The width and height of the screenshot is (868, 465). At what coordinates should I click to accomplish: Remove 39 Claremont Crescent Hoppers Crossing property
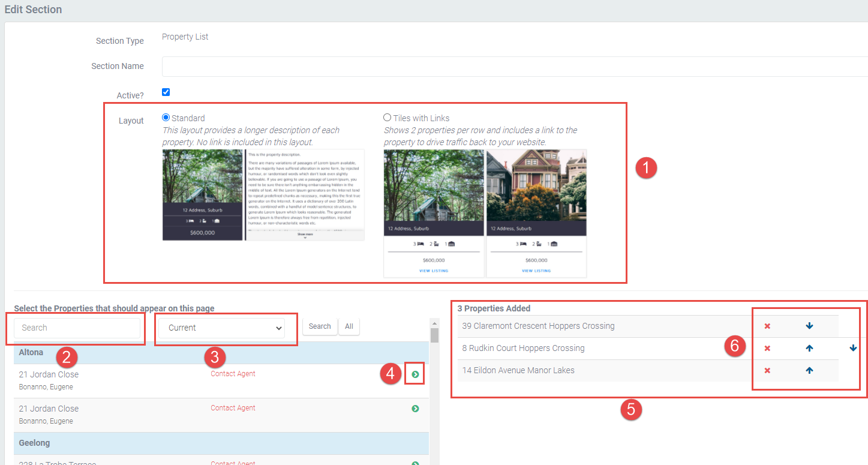[767, 326]
